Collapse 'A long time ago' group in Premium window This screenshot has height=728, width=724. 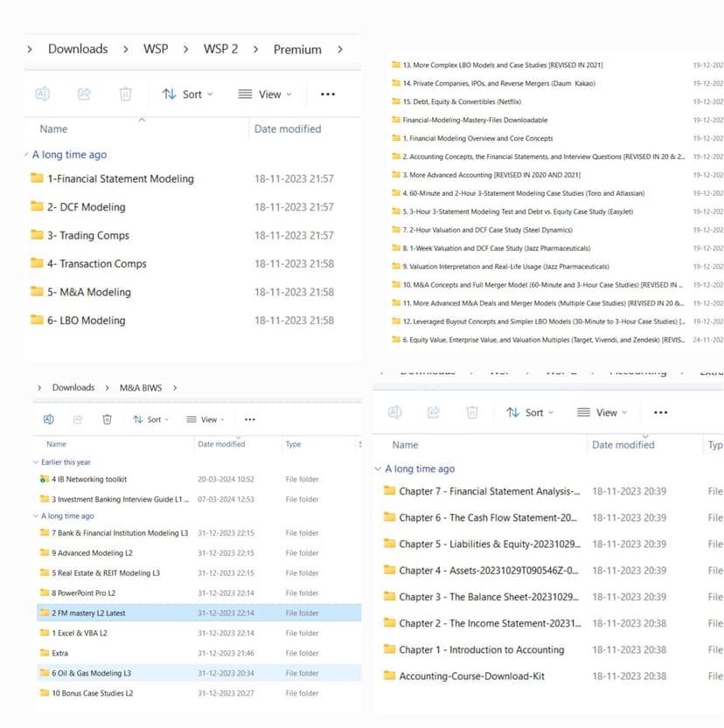[x=27, y=155]
